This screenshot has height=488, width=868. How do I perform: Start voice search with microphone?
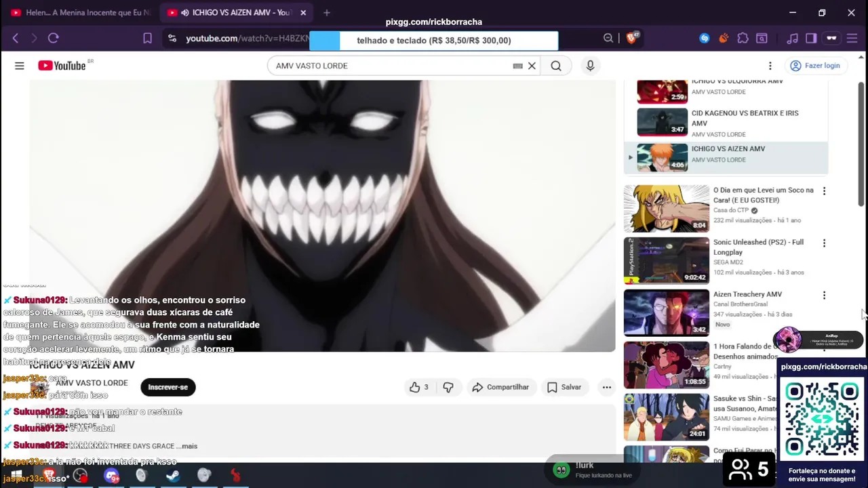click(x=590, y=66)
